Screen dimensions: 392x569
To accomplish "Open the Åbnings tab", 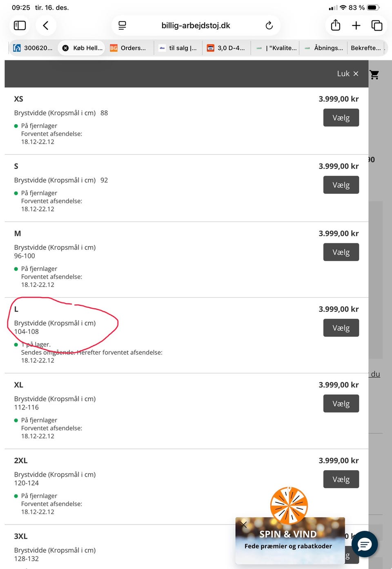I will pyautogui.click(x=324, y=48).
